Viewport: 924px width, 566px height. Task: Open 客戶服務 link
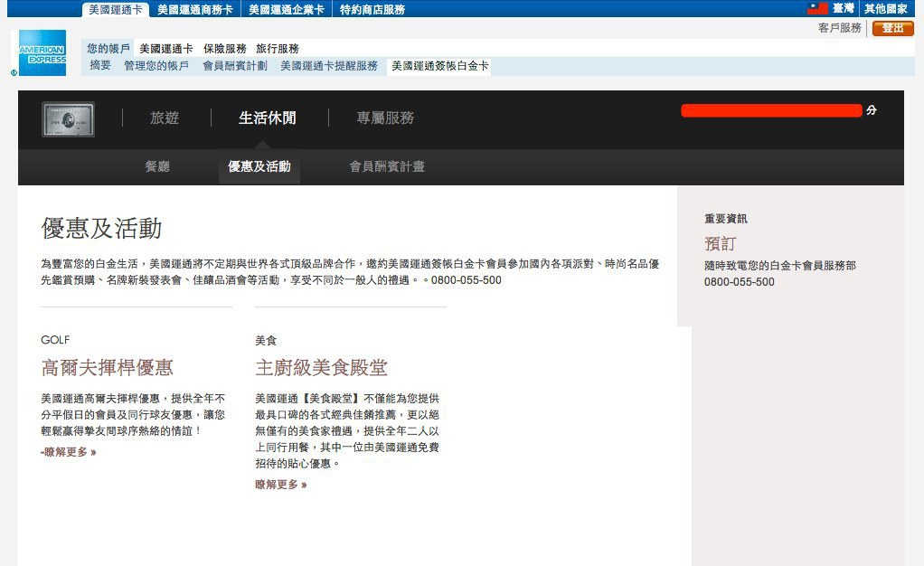pos(840,28)
